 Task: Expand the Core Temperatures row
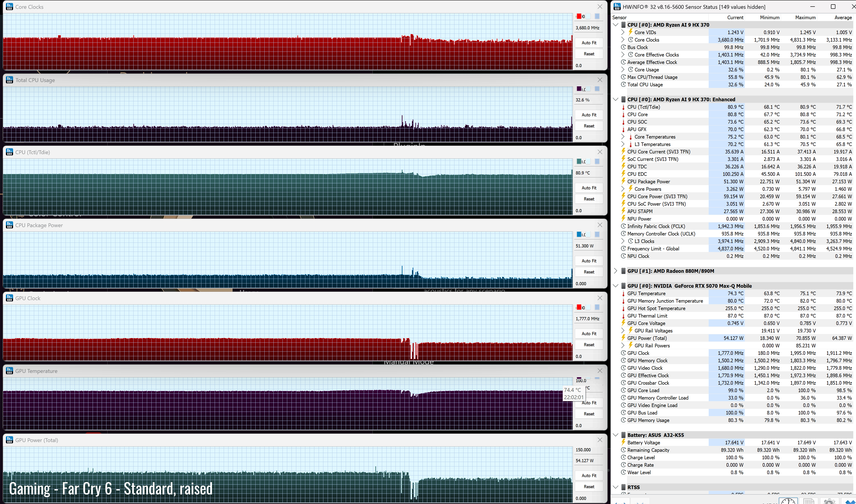click(x=623, y=137)
